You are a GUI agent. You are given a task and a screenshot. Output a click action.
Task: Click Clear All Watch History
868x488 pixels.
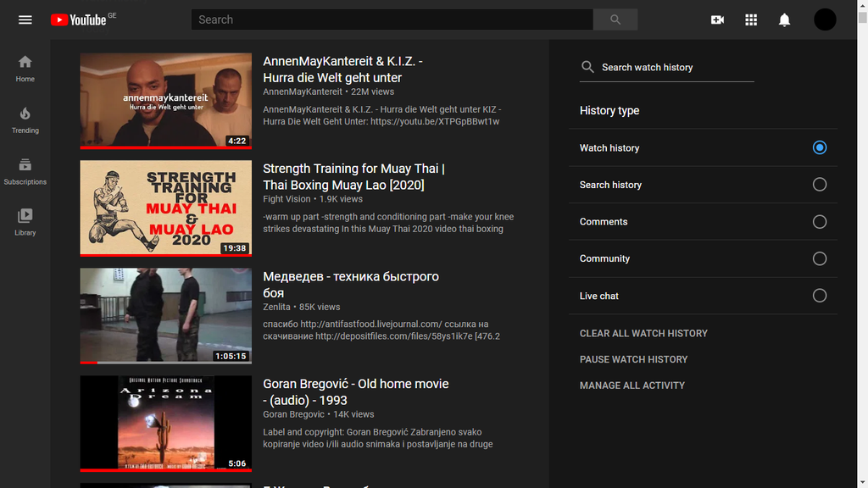643,334
